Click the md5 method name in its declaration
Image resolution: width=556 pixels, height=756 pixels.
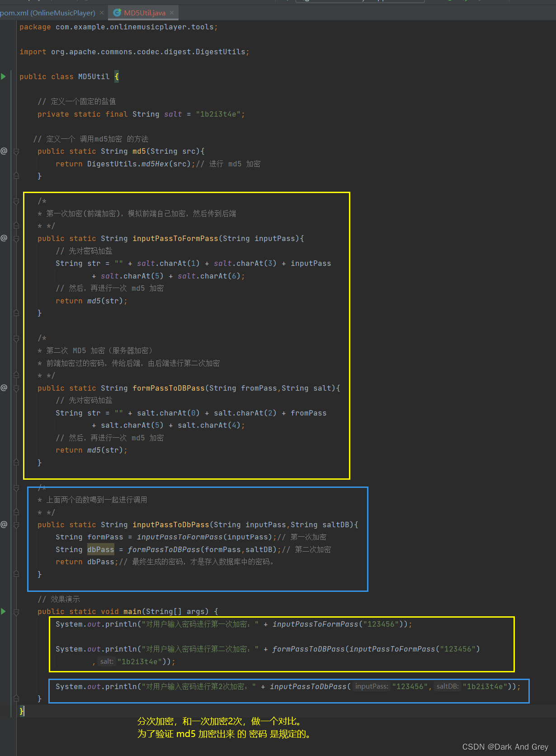139,151
